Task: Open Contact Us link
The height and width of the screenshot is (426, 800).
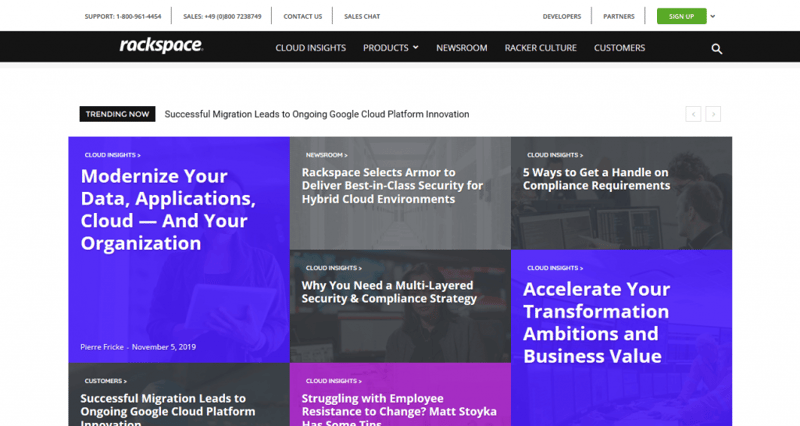Action: [303, 16]
